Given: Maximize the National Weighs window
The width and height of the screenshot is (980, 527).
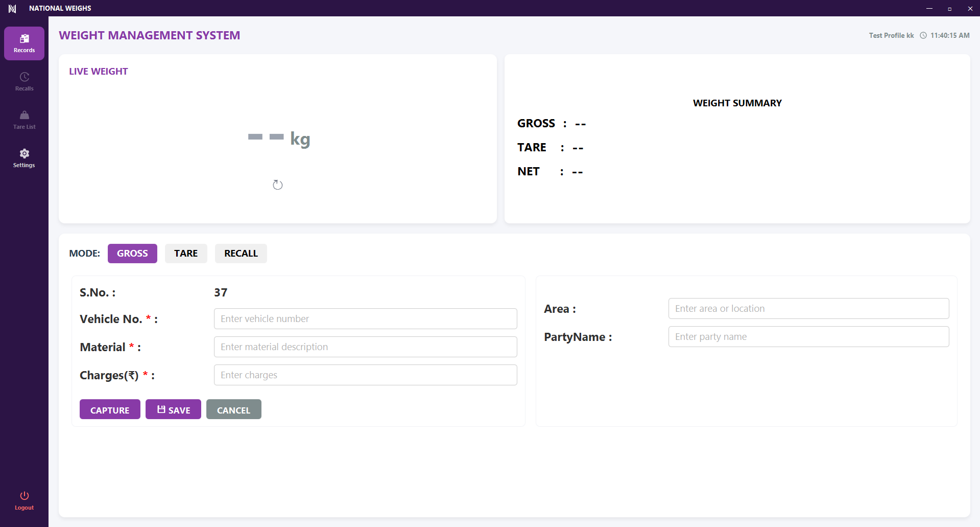Looking at the screenshot, I should pos(950,8).
